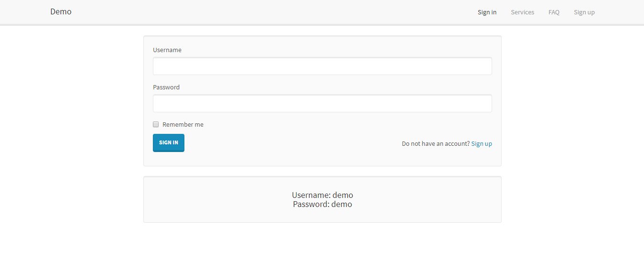Click the 'Password: demo' hint text
This screenshot has height=272, width=644.
coord(322,205)
